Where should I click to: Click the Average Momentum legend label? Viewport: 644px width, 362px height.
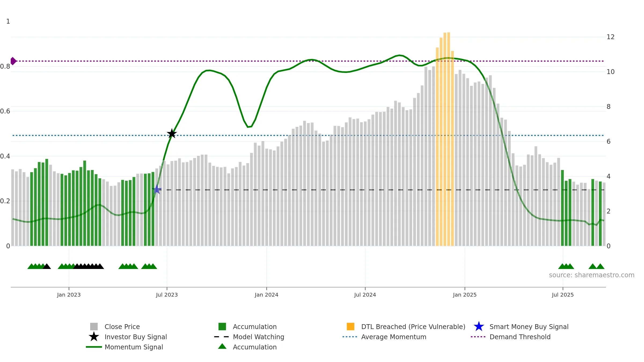pyautogui.click(x=394, y=337)
